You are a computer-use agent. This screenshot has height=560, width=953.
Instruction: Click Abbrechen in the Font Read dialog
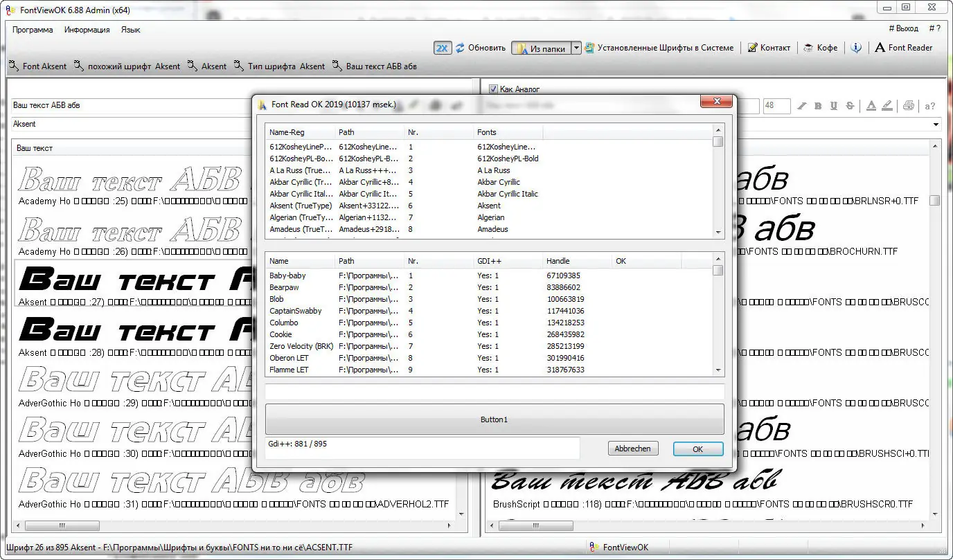(632, 448)
